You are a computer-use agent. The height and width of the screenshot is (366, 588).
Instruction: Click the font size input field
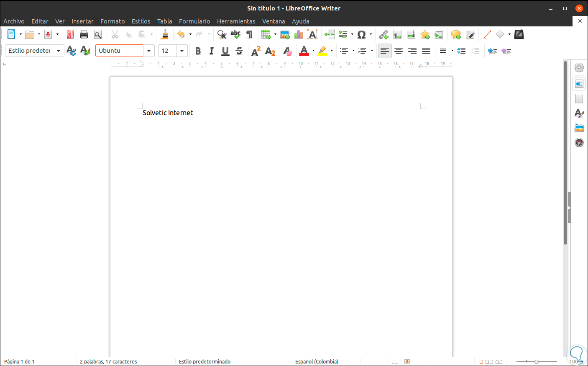tap(167, 51)
